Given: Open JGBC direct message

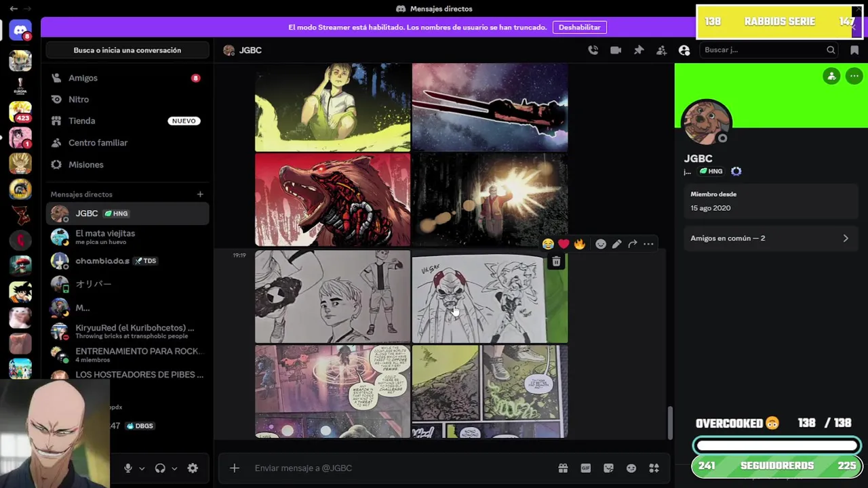Looking at the screenshot, I should tap(127, 213).
